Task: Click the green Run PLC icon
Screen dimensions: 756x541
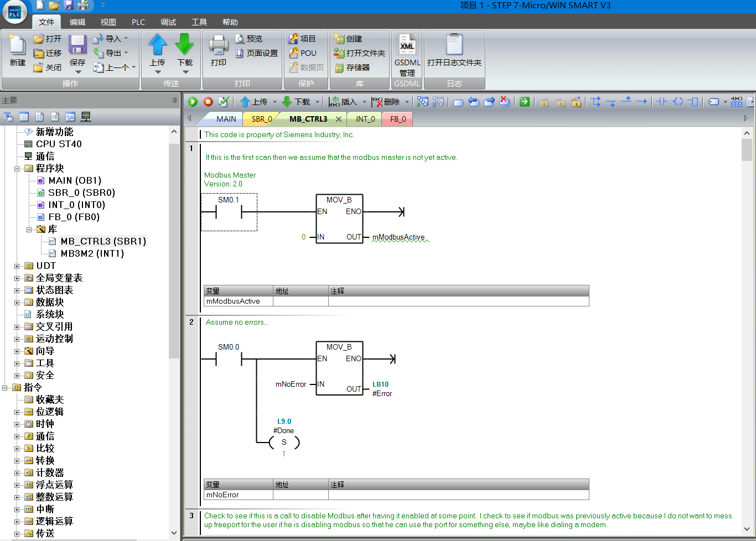Action: [193, 102]
